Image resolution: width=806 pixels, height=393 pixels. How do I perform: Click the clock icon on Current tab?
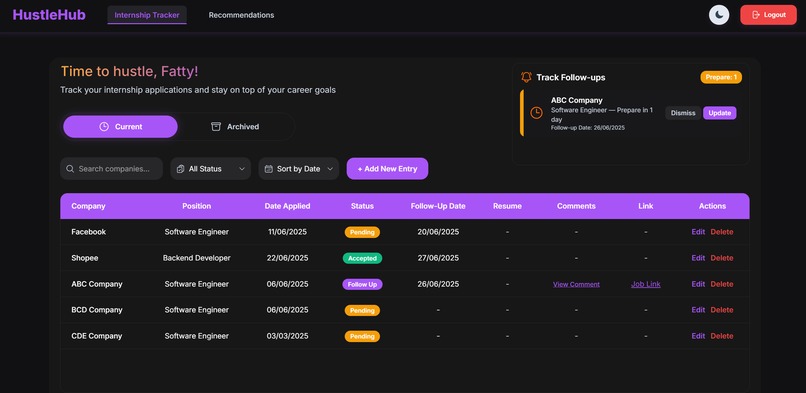click(104, 126)
